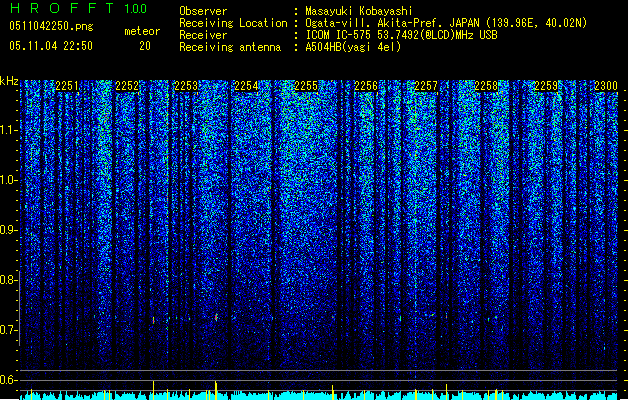Click the 2251 time marker
The image size is (629, 400).
67,86
